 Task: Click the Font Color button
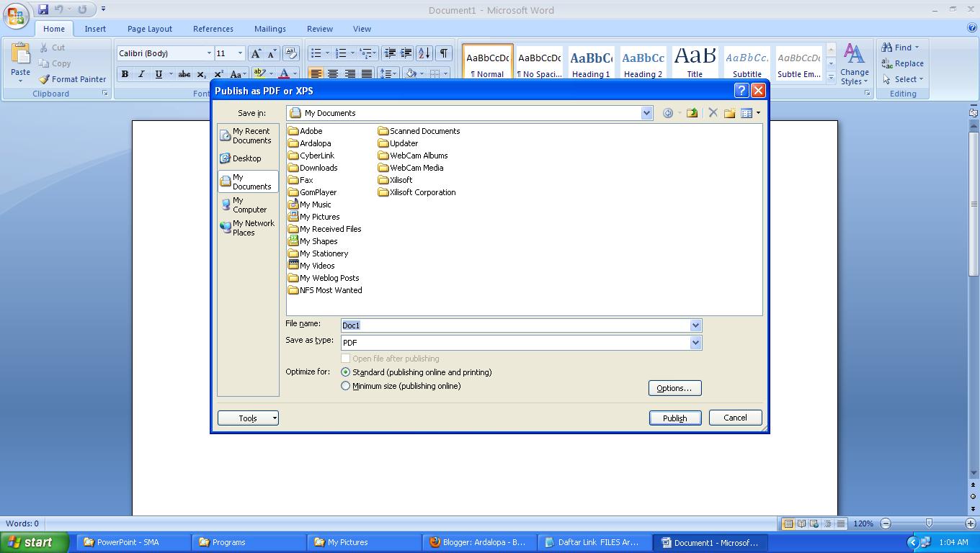click(284, 74)
